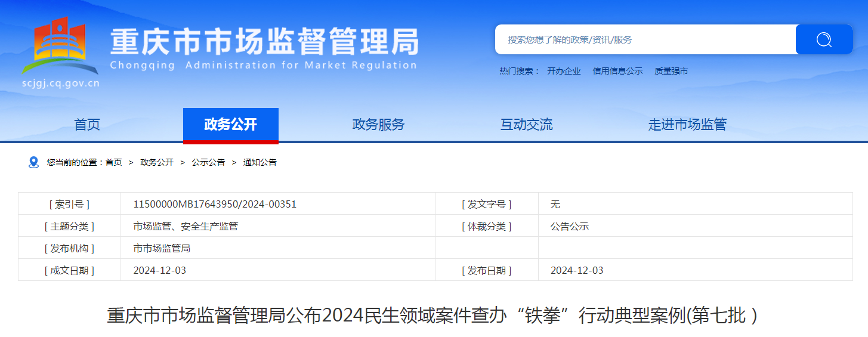Click the 成文日期 label cell
868x337 pixels.
[70, 270]
